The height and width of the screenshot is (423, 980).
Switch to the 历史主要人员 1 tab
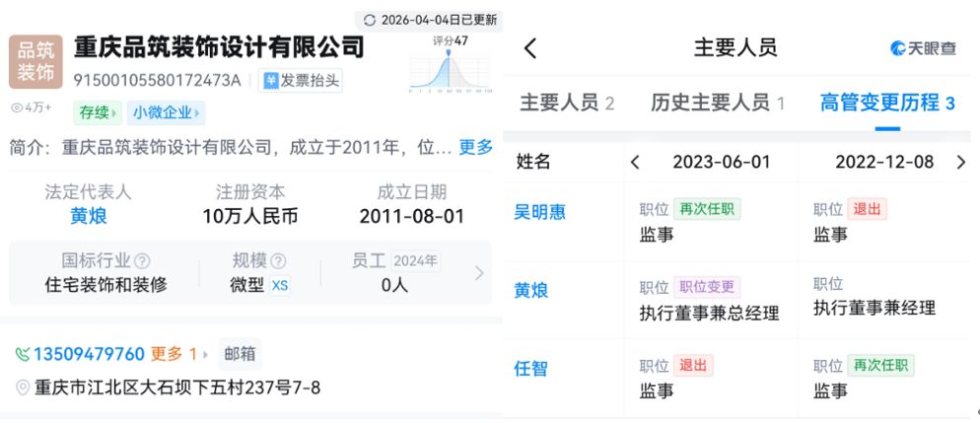click(x=718, y=104)
